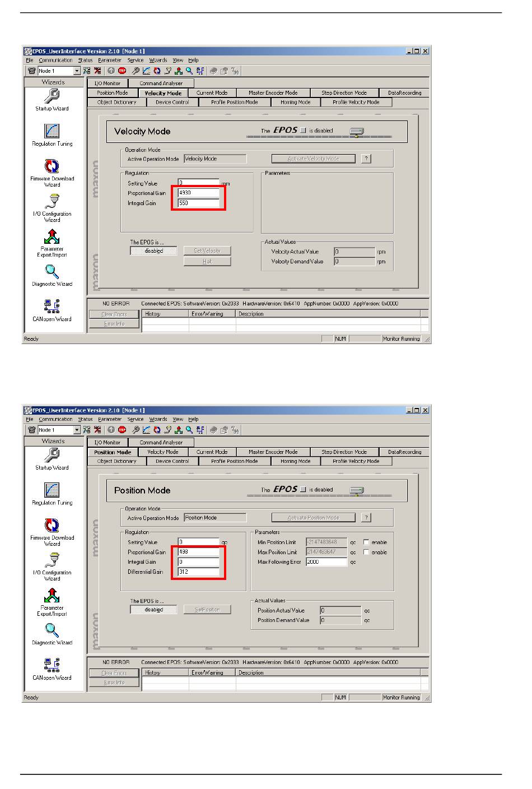The width and height of the screenshot is (532, 789).
Task: Click question mark button beside Activate Velocity Mode
Action: coord(366,159)
